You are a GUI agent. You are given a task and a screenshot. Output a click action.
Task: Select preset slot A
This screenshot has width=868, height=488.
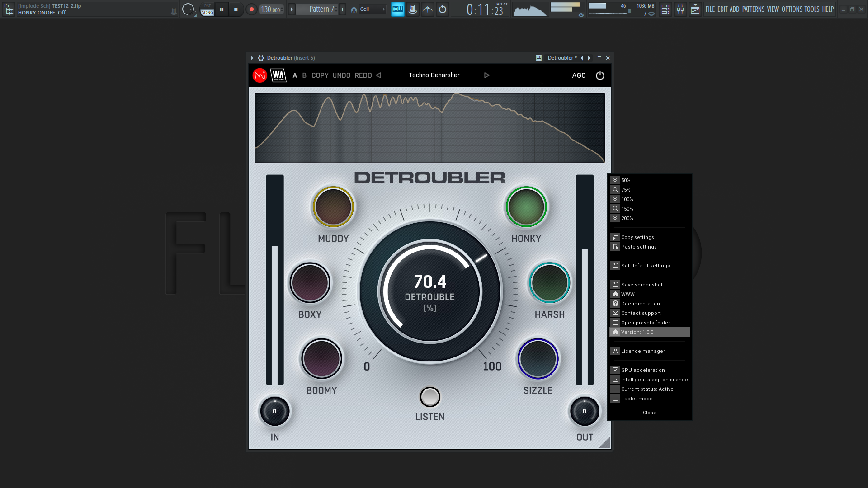295,75
